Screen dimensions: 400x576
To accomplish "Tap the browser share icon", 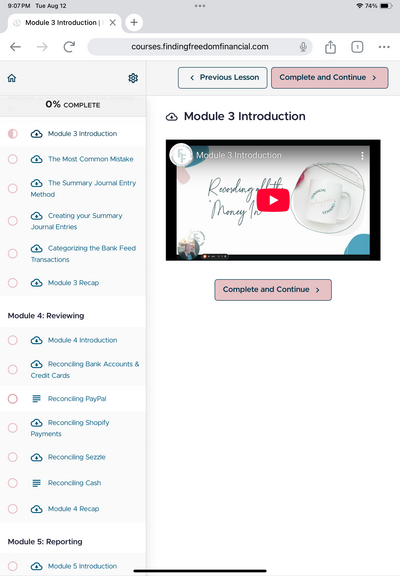I will (x=330, y=47).
